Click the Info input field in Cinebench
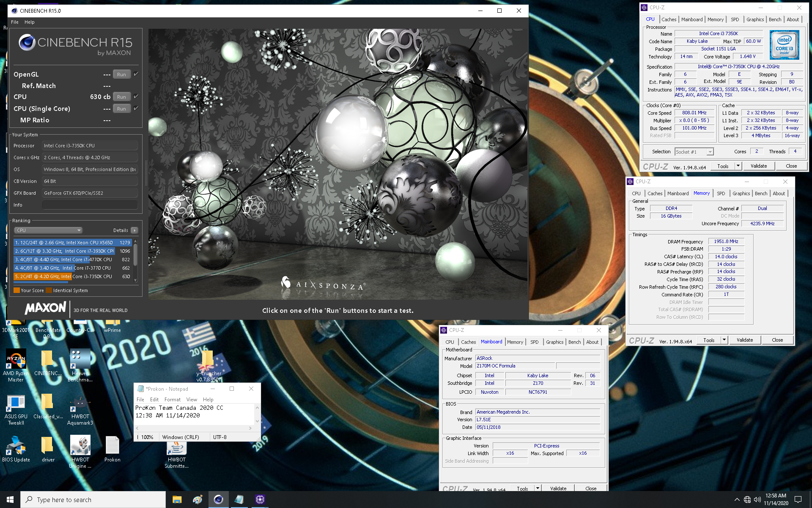This screenshot has height=508, width=812. 90,205
